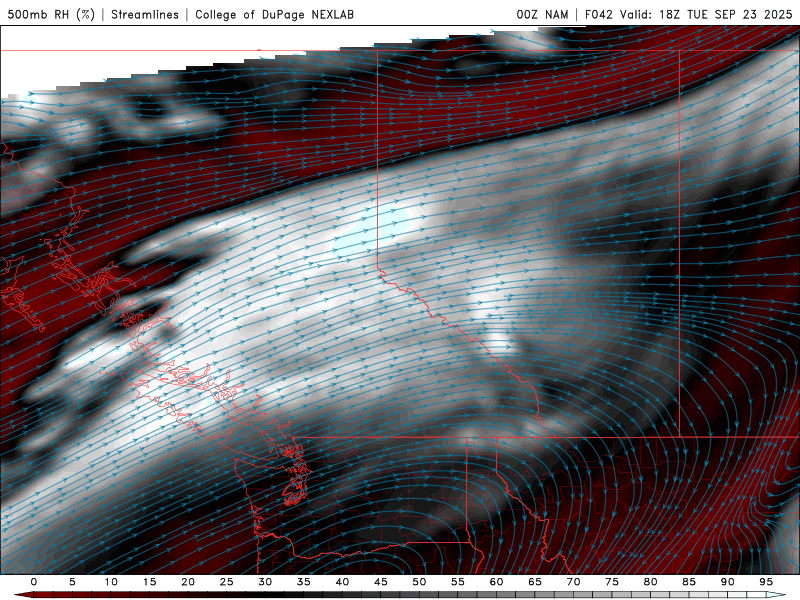Click the "F042" forecast hour label
The height and width of the screenshot is (600, 800).
click(598, 14)
